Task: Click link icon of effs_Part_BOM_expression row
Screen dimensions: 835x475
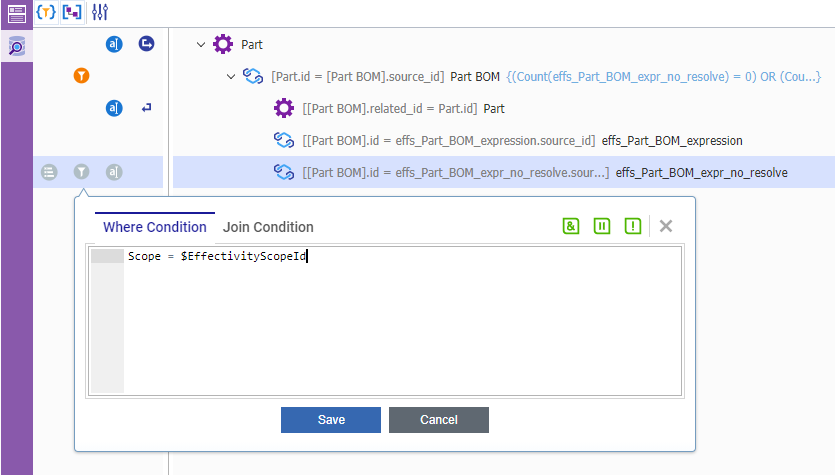Action: click(x=284, y=140)
